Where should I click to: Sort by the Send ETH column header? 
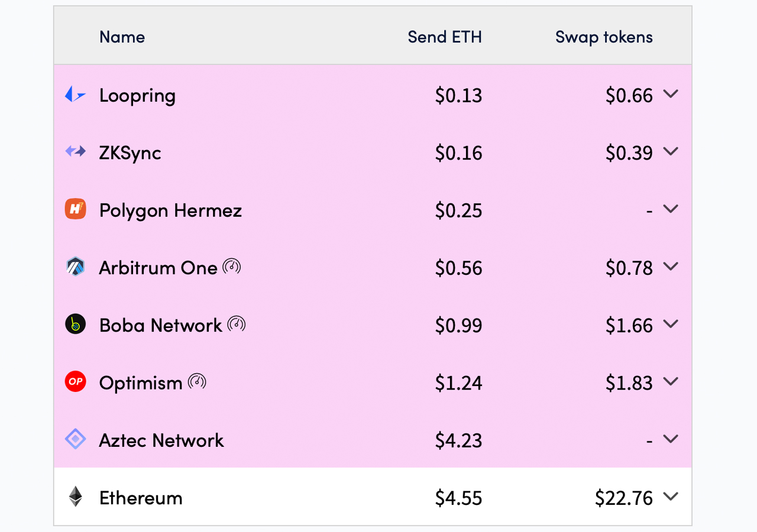[445, 37]
